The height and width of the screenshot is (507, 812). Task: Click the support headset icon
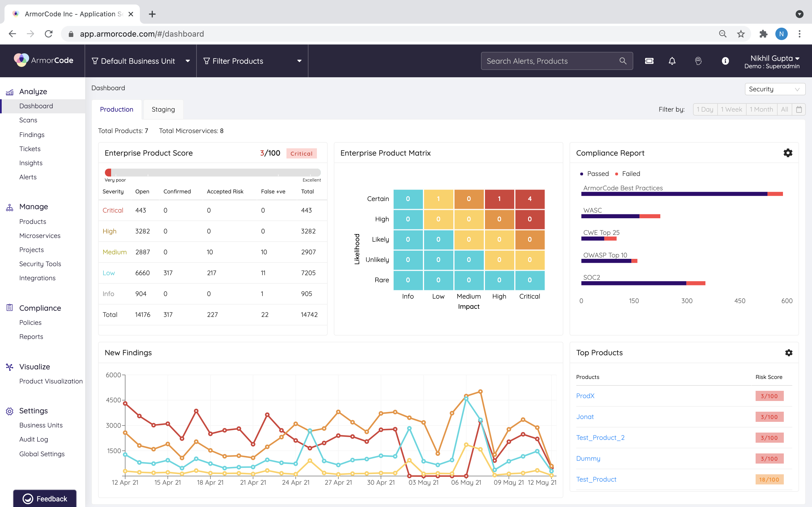(698, 61)
